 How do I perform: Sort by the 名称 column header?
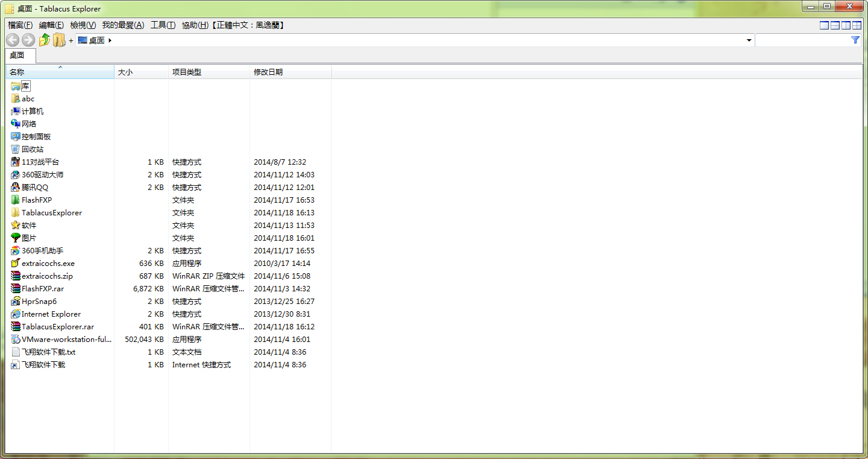pyautogui.click(x=60, y=72)
